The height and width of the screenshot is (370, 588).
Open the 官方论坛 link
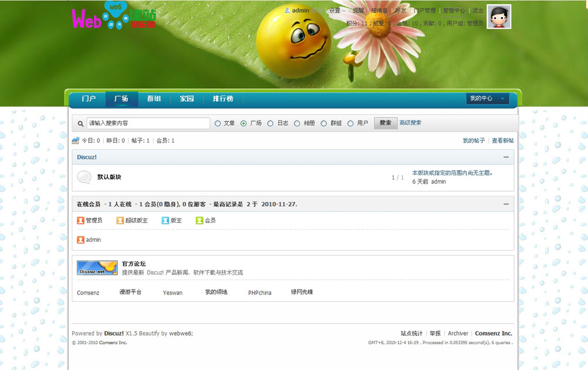[134, 264]
